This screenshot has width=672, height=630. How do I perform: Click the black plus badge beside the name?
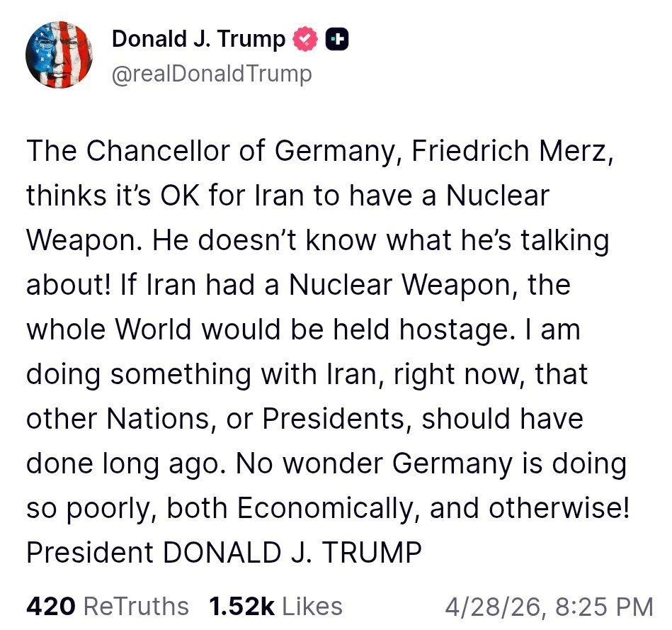[x=336, y=40]
